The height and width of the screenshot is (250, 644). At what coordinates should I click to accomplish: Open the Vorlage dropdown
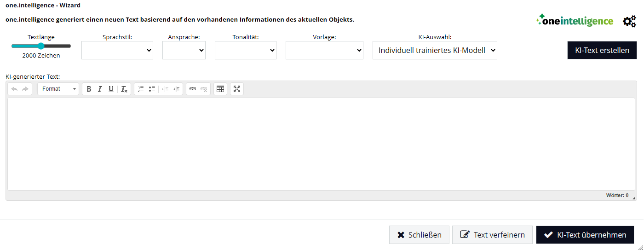point(324,50)
